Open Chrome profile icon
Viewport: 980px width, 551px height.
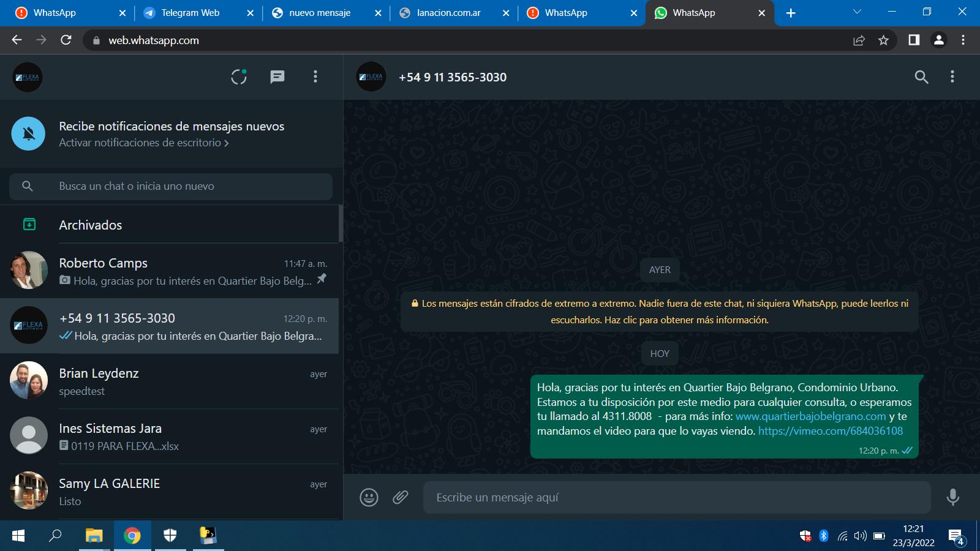tap(938, 40)
